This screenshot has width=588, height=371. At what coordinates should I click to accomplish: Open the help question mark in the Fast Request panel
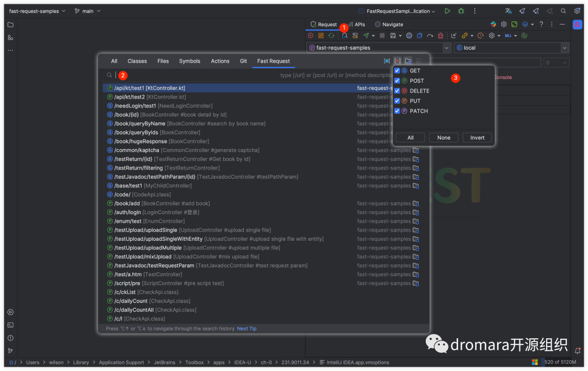(x=541, y=25)
